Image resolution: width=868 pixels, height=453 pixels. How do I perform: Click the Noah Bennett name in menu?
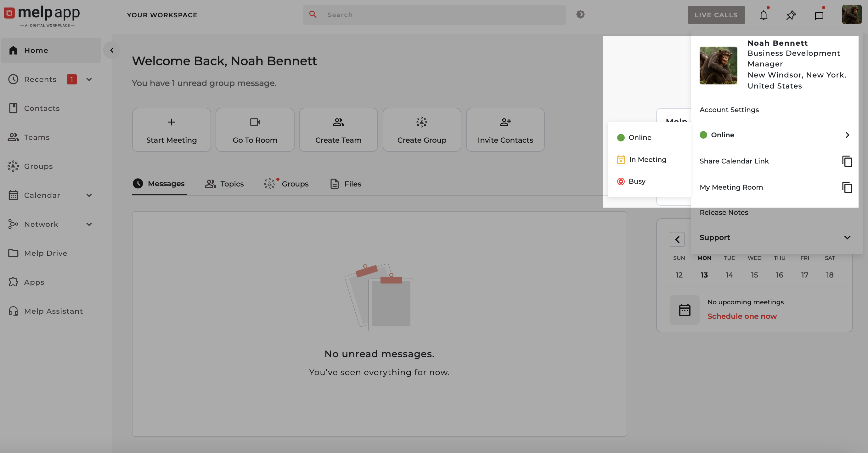[778, 43]
